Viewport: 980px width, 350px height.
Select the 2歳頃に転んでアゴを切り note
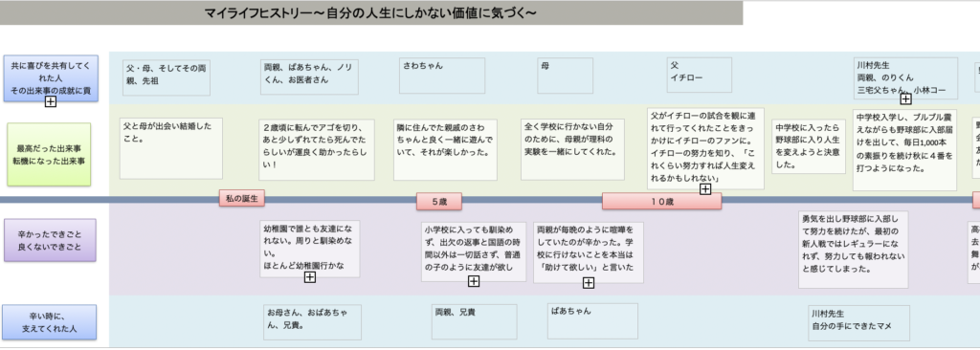tap(317, 150)
